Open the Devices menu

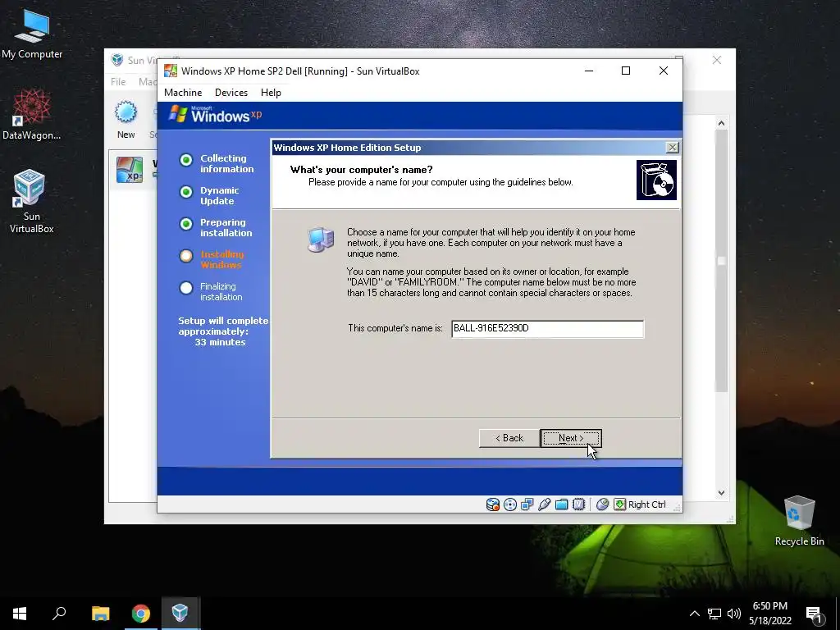(231, 93)
